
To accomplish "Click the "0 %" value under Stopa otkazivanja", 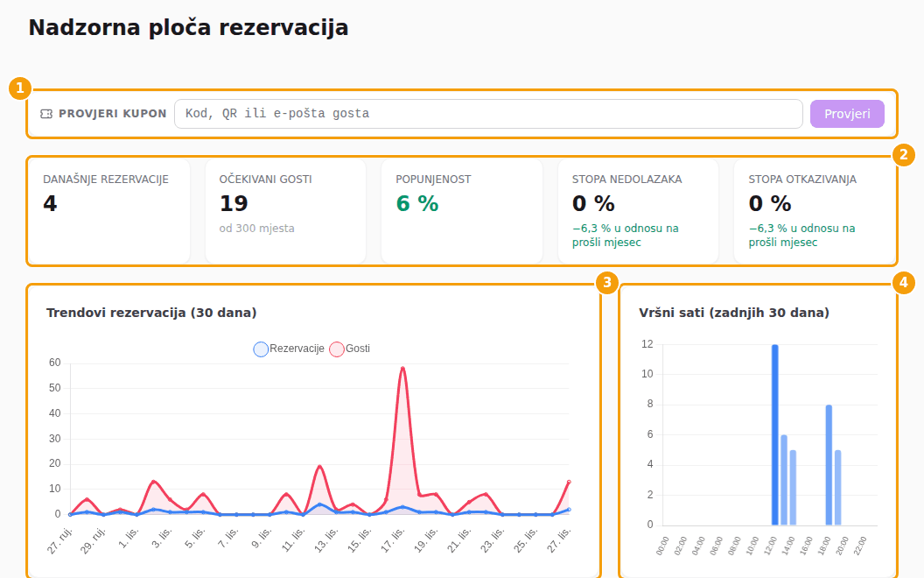I will (770, 203).
